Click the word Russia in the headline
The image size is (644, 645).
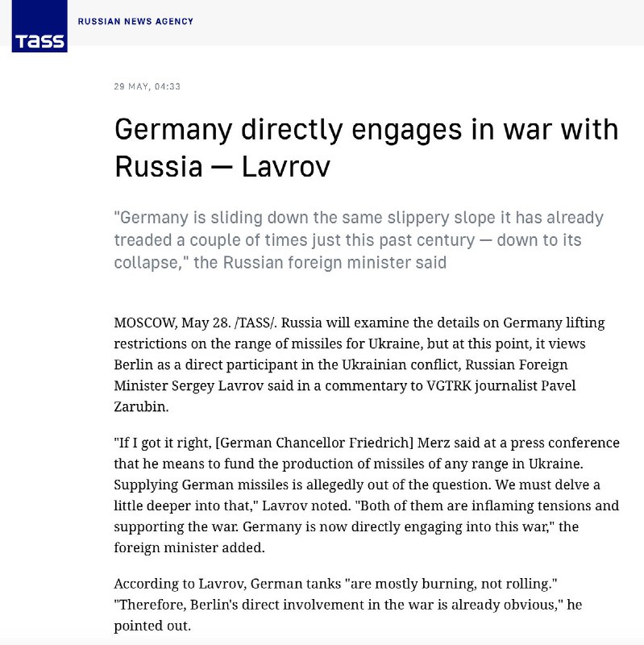coord(159,167)
